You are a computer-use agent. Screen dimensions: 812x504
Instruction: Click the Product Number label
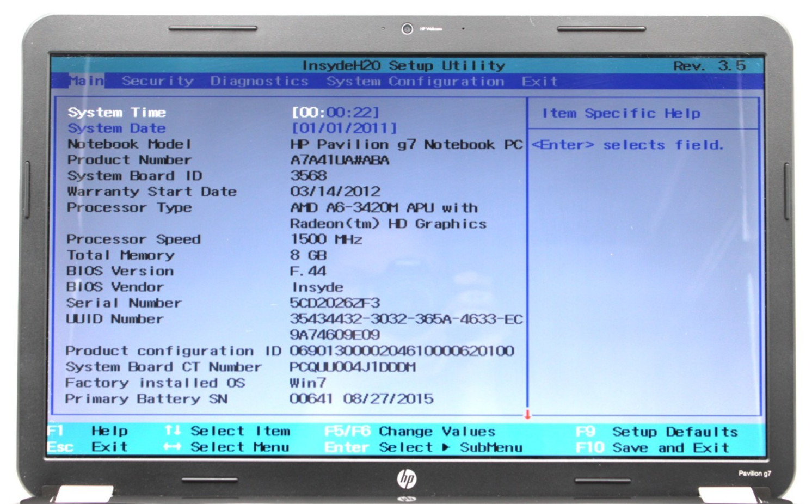[x=130, y=160]
